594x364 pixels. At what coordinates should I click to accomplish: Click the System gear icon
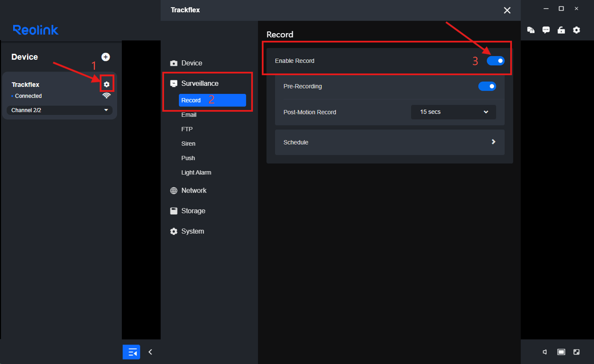(174, 231)
